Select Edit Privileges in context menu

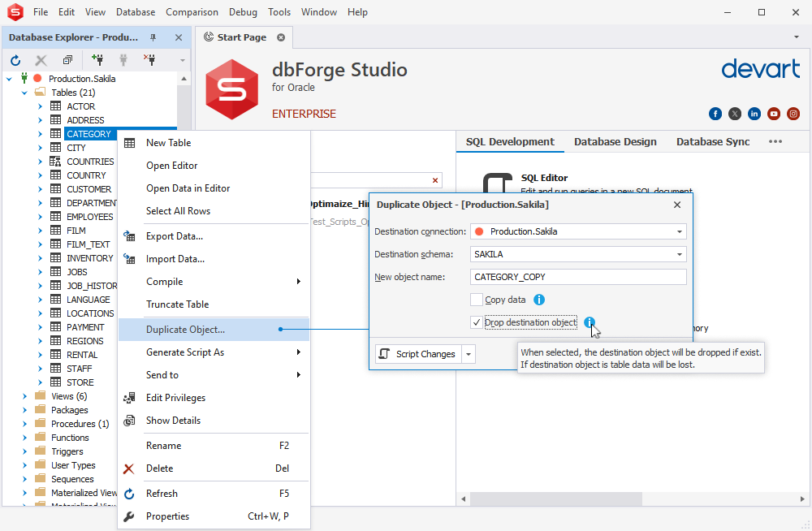(x=214, y=398)
